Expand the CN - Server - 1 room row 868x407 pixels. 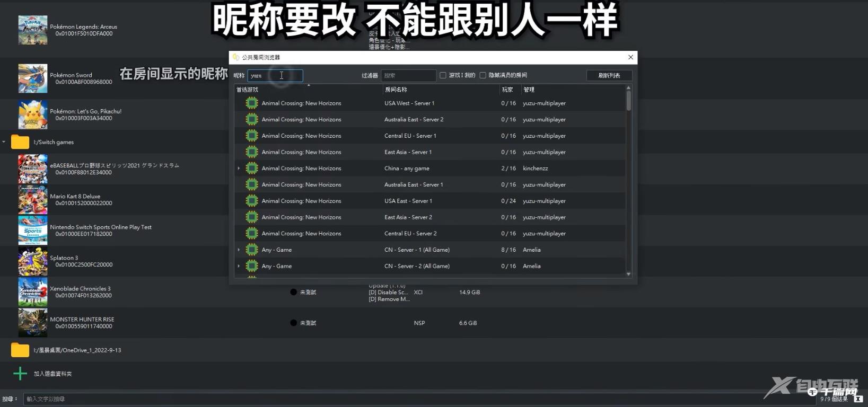239,250
